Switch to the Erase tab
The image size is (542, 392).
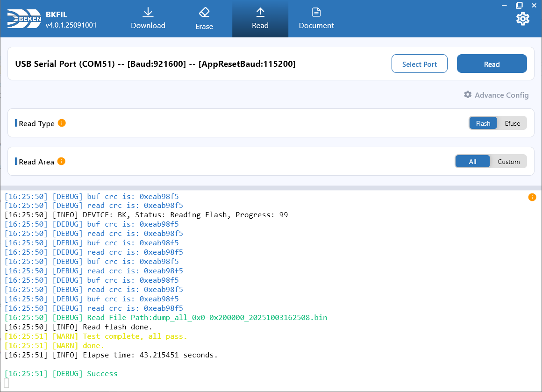(x=204, y=19)
